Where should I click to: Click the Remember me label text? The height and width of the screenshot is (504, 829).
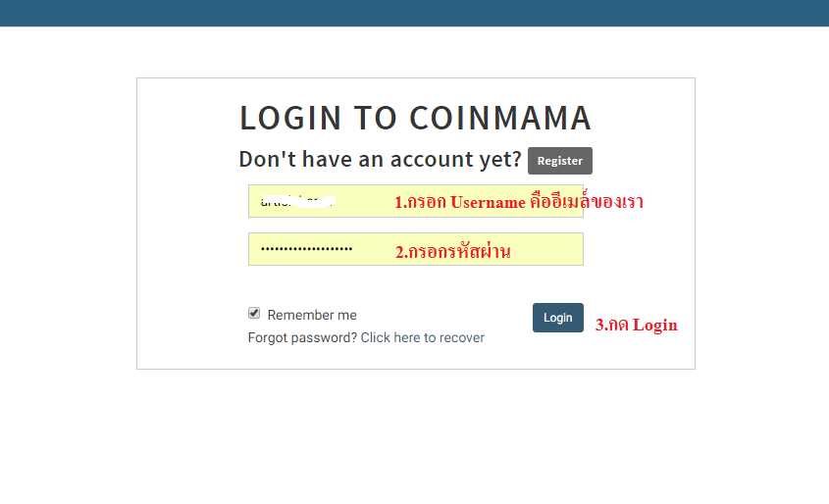312,315
